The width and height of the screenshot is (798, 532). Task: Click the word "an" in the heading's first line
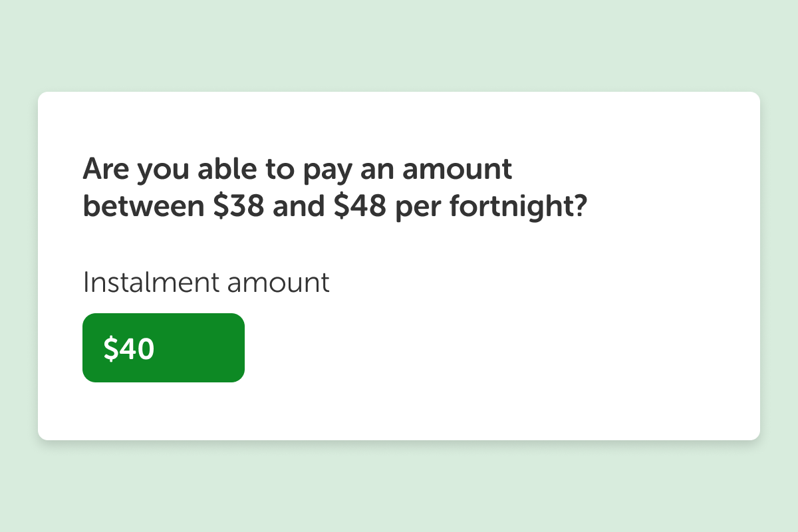[x=378, y=172]
